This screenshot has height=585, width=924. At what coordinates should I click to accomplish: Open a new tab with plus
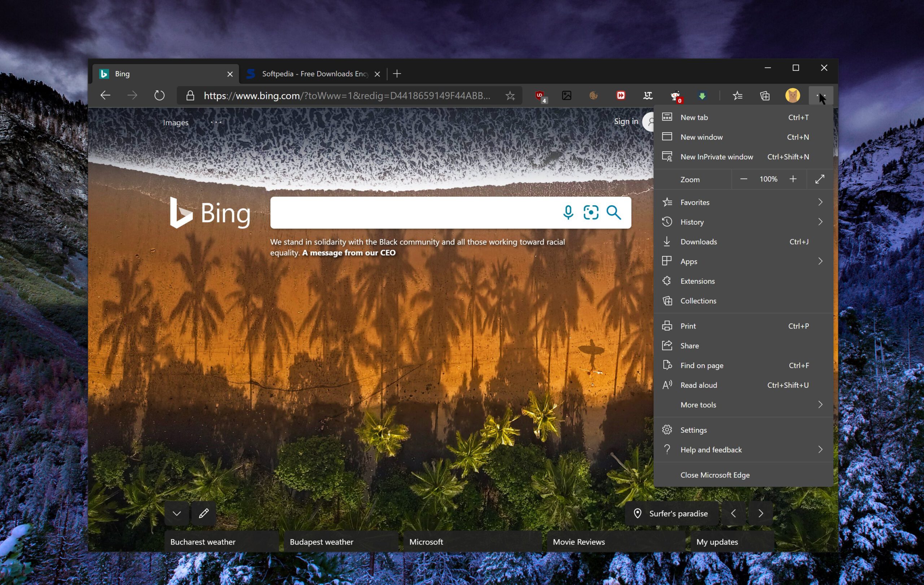coord(397,74)
